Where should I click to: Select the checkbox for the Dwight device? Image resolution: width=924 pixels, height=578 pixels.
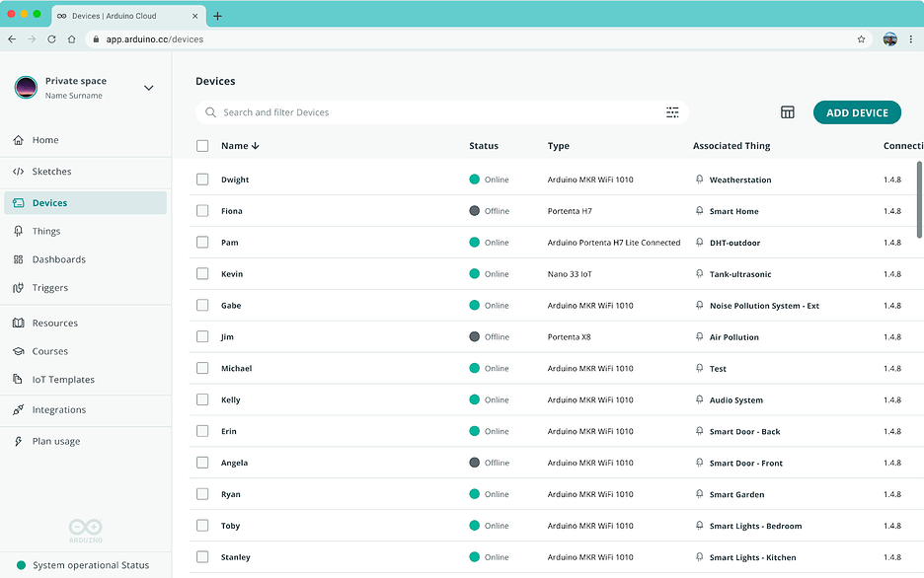[201, 180]
